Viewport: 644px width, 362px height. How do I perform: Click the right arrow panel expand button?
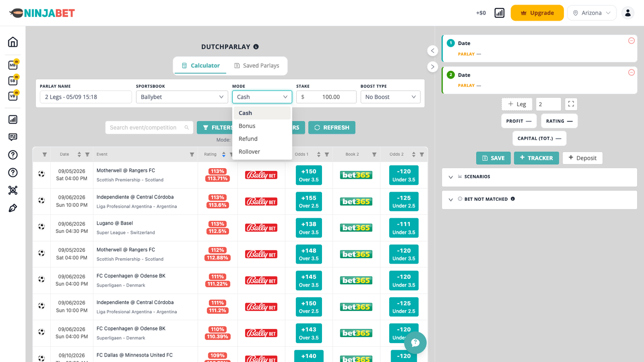point(432,67)
